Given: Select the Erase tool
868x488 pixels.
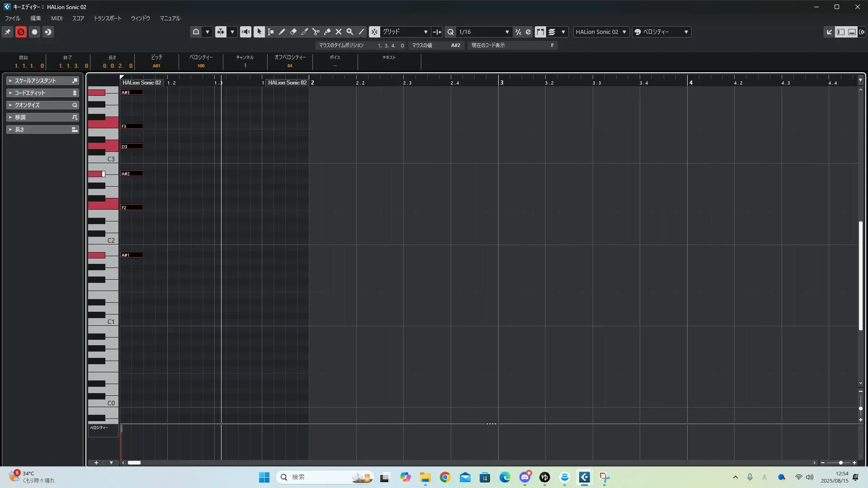Looking at the screenshot, I should coord(293,32).
